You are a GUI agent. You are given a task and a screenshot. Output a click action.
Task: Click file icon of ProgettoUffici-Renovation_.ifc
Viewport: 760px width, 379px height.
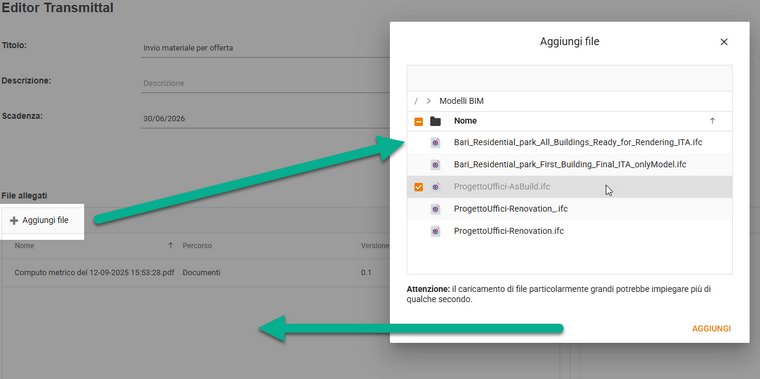(435, 209)
